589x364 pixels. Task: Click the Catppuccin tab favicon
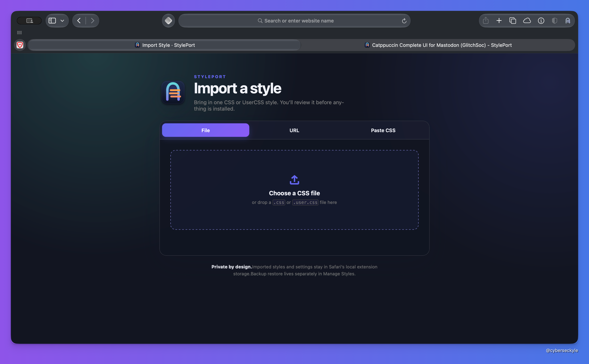click(x=367, y=45)
